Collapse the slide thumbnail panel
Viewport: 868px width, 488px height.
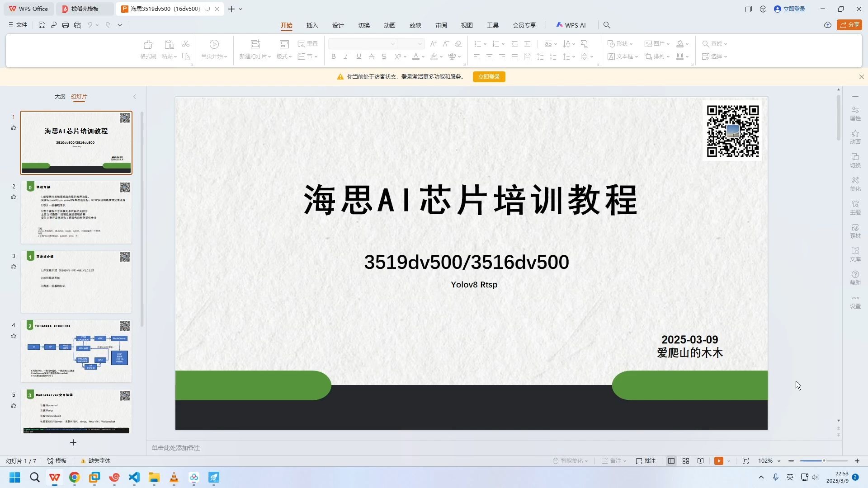coord(134,97)
